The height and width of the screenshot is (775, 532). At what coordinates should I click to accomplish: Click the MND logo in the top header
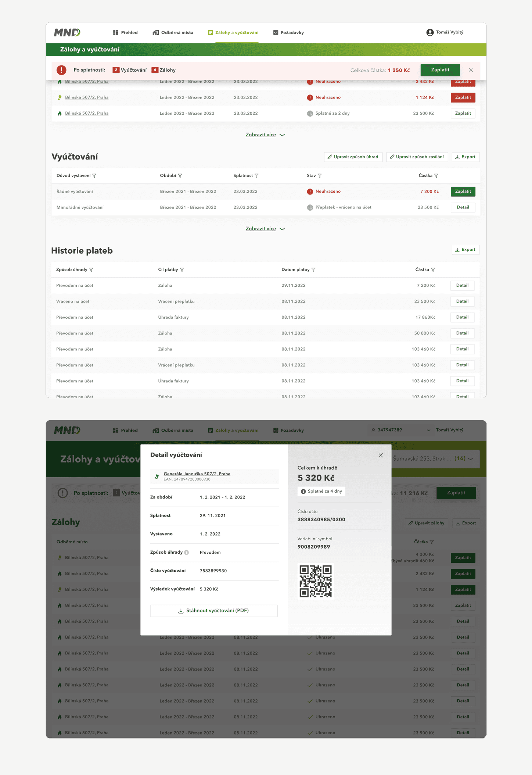point(67,32)
